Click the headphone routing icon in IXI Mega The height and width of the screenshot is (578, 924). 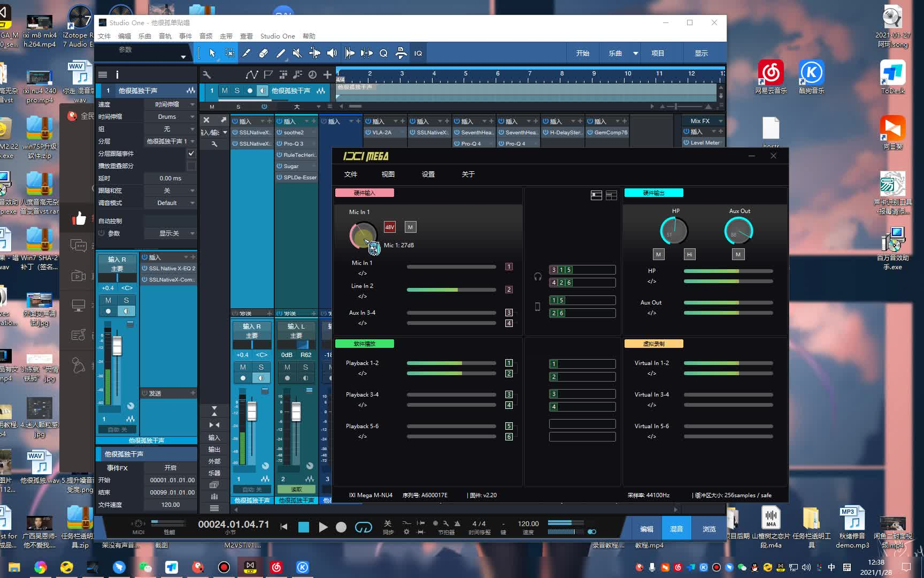pyautogui.click(x=537, y=277)
